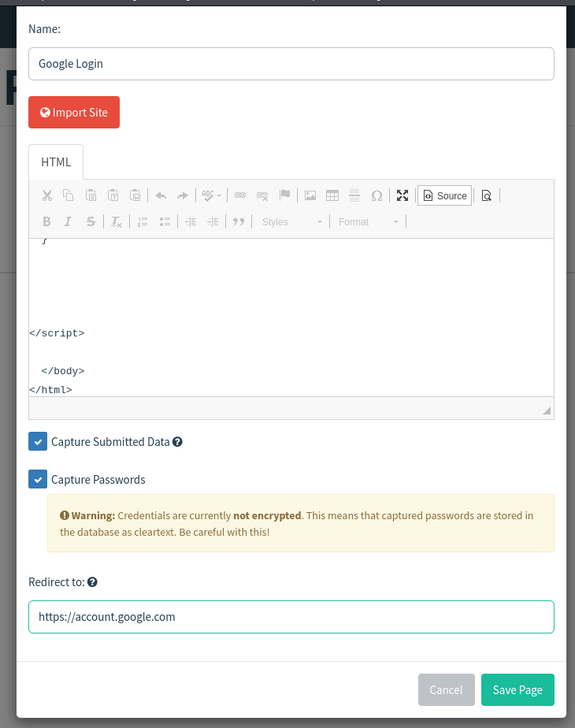Click the Import Site button
Image resolution: width=575 pixels, height=728 pixels.
pos(74,113)
